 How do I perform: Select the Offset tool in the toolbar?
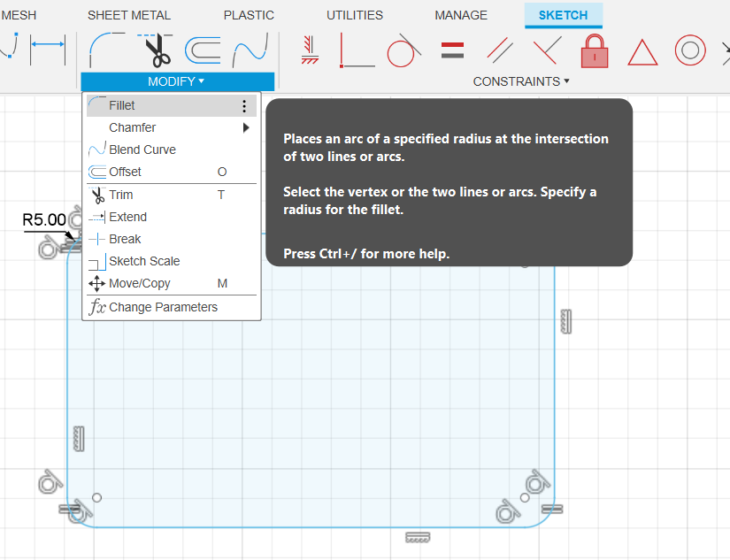click(203, 50)
